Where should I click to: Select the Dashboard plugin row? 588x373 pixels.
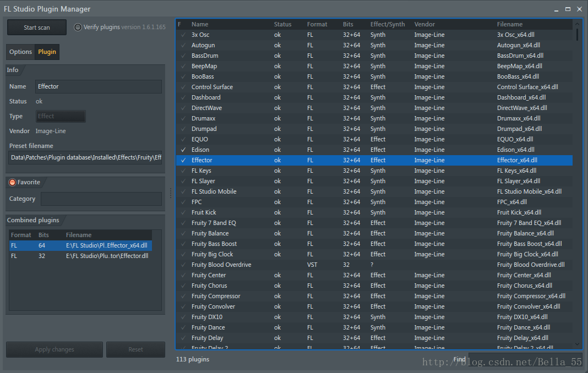pyautogui.click(x=374, y=97)
